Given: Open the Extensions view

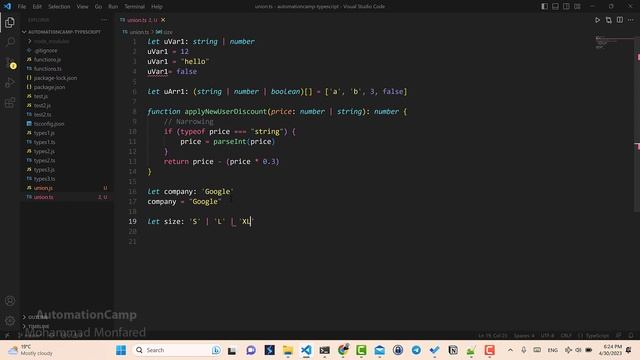Looking at the screenshot, I should (10, 102).
